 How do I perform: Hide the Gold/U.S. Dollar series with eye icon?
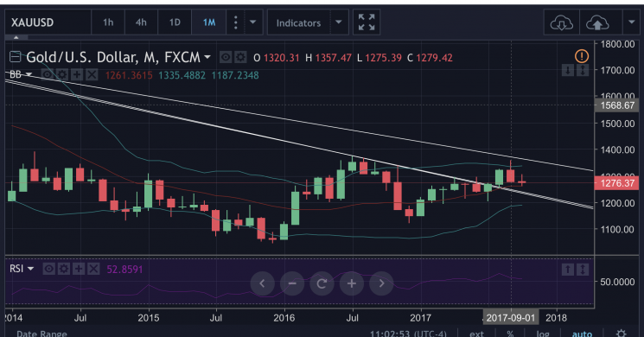(x=225, y=57)
